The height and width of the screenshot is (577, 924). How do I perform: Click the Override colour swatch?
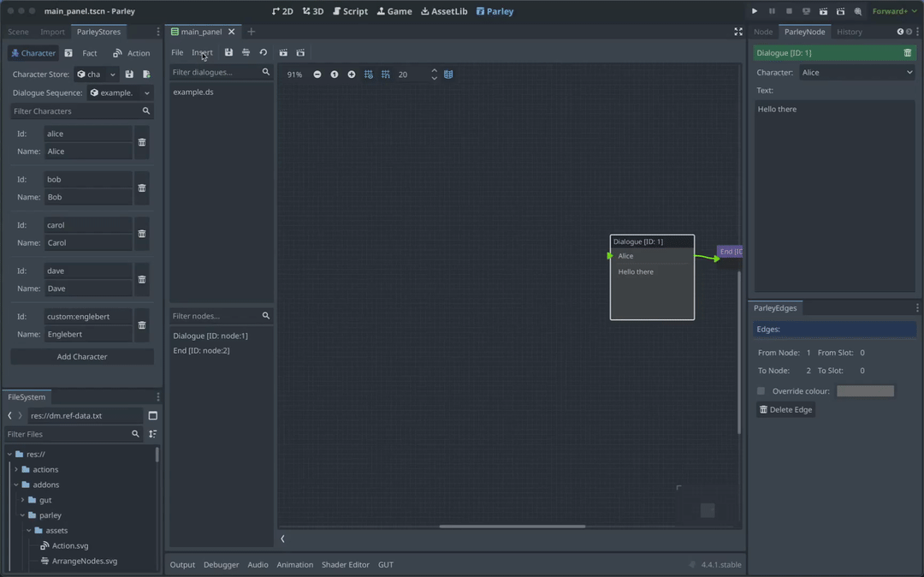click(x=866, y=390)
